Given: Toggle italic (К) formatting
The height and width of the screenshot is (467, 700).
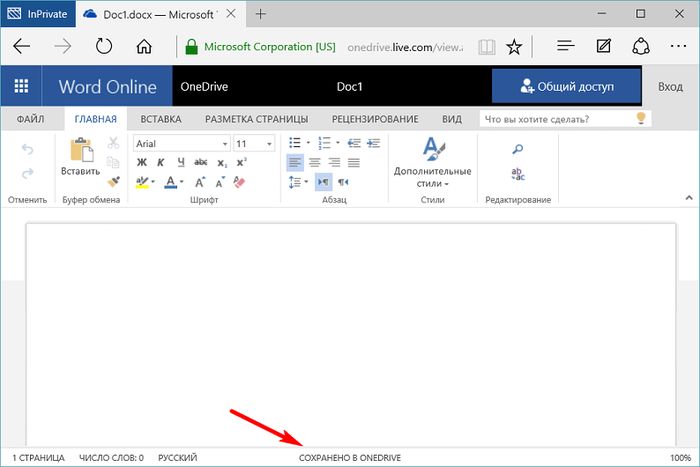Looking at the screenshot, I should 160,163.
